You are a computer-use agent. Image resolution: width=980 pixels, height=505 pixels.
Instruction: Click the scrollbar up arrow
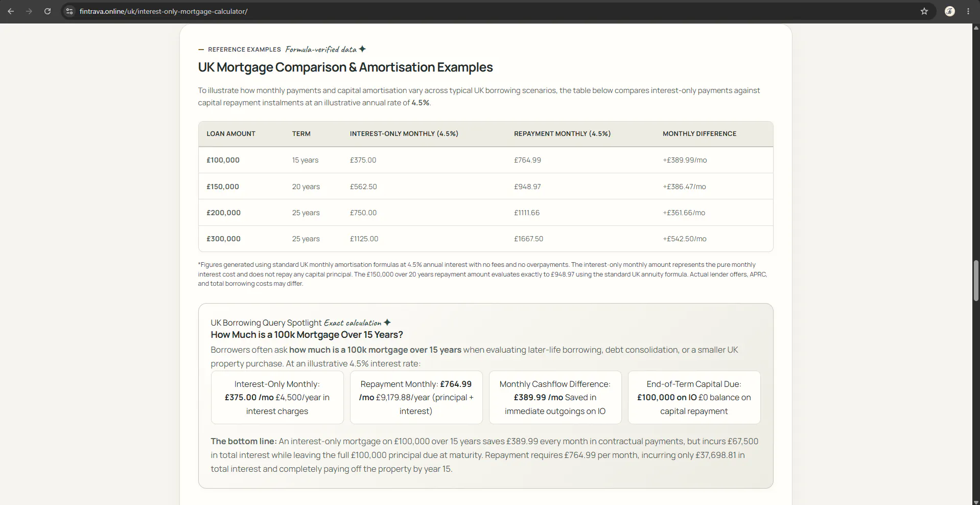[x=976, y=28]
